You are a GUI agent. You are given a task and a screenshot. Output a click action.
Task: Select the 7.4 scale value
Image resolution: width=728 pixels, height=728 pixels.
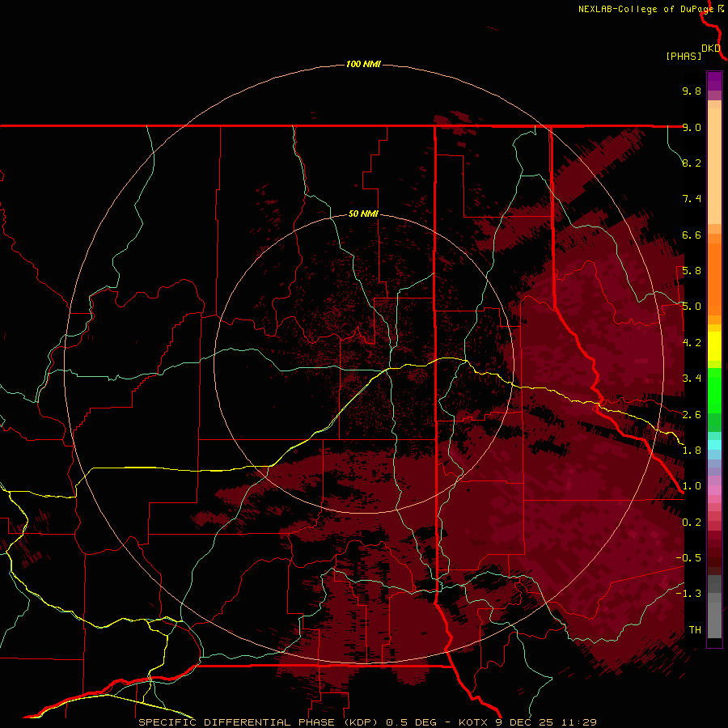point(692,199)
